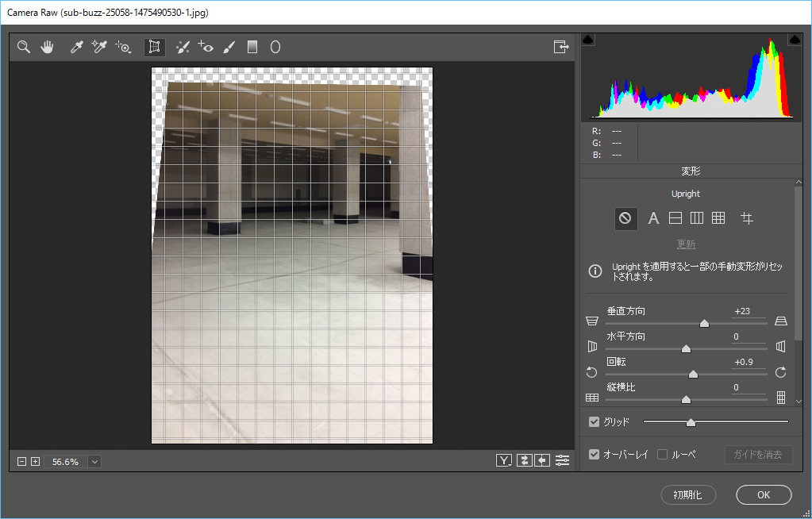Select the Zoom tool magnifier

pyautogui.click(x=23, y=47)
